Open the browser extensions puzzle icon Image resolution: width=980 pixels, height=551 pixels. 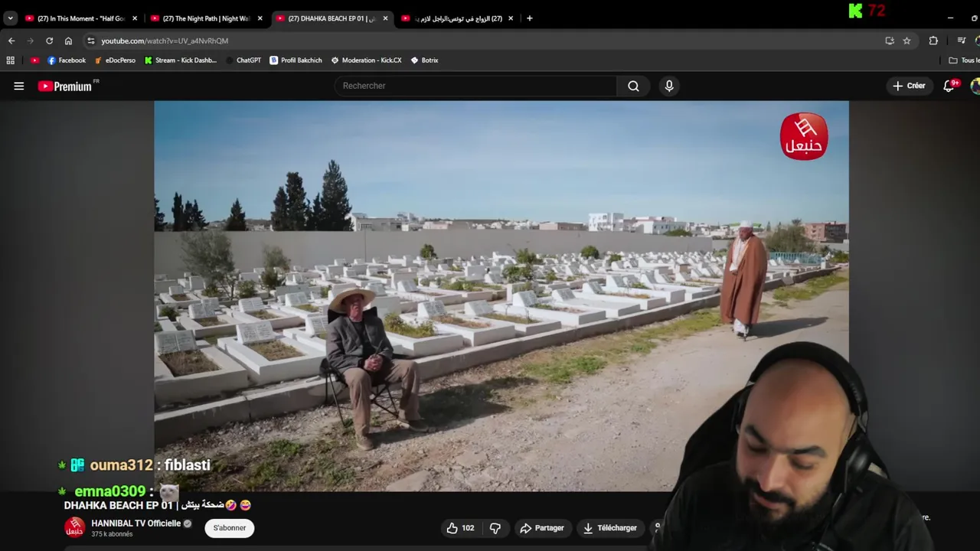click(933, 41)
